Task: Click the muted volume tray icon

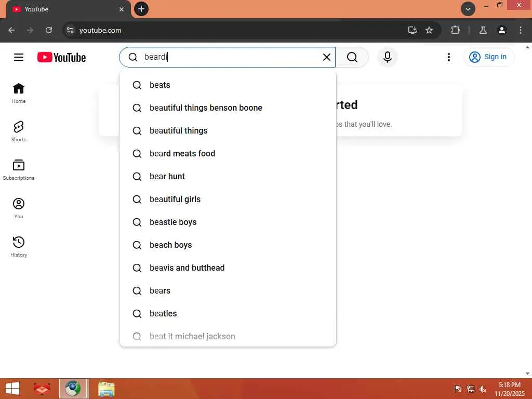Action: [483, 389]
